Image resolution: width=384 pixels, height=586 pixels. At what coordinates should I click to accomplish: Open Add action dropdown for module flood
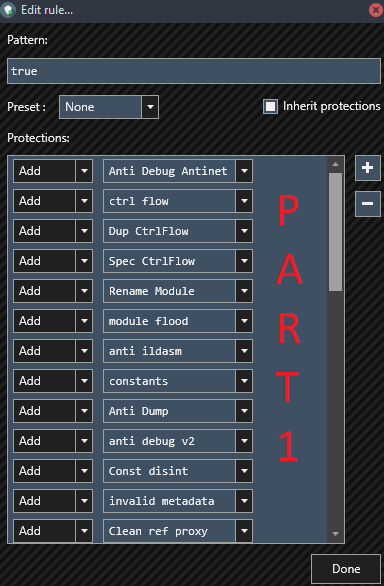53,321
